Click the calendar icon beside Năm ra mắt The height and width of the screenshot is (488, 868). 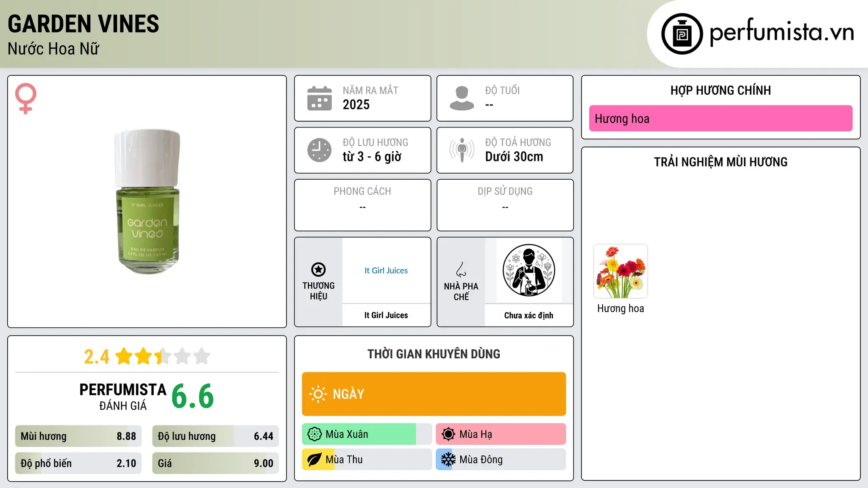click(320, 98)
